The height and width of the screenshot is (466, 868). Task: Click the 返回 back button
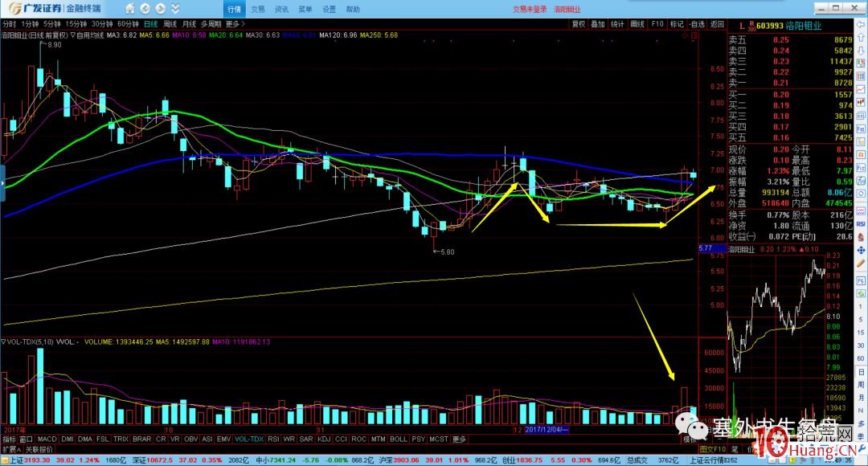717,24
